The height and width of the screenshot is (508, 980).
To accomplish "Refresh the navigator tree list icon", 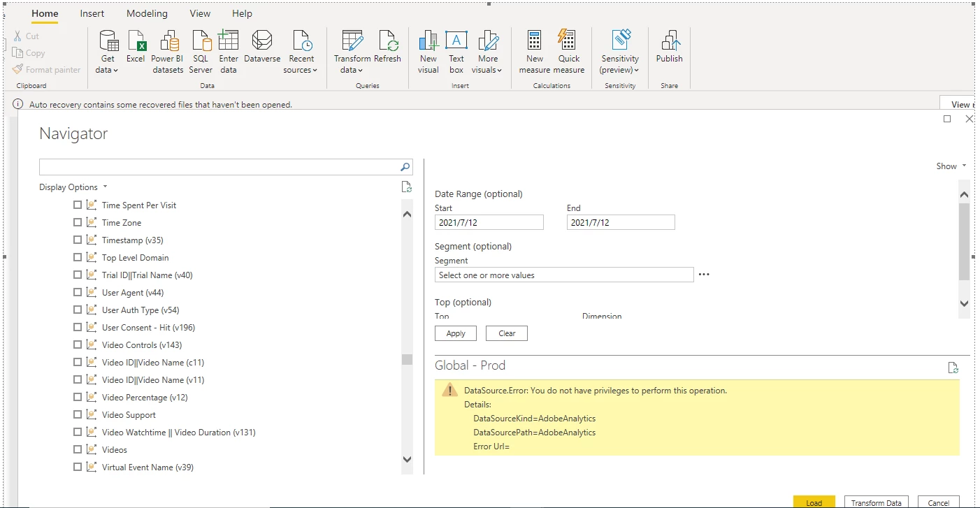I will pyautogui.click(x=407, y=187).
